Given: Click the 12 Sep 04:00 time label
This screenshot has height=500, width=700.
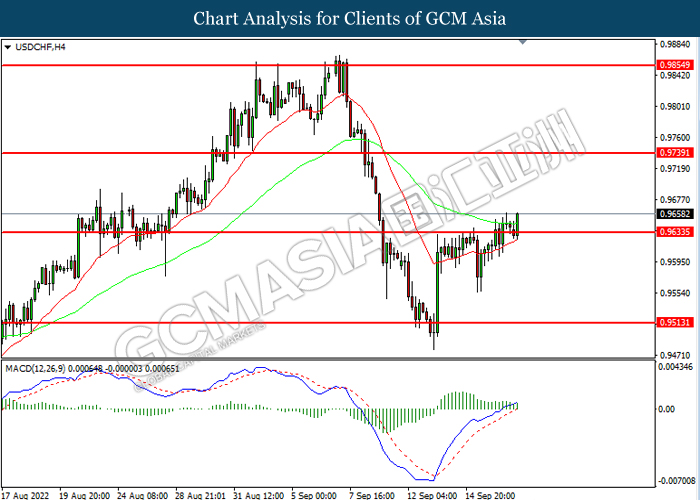Looking at the screenshot, I should point(433,496).
